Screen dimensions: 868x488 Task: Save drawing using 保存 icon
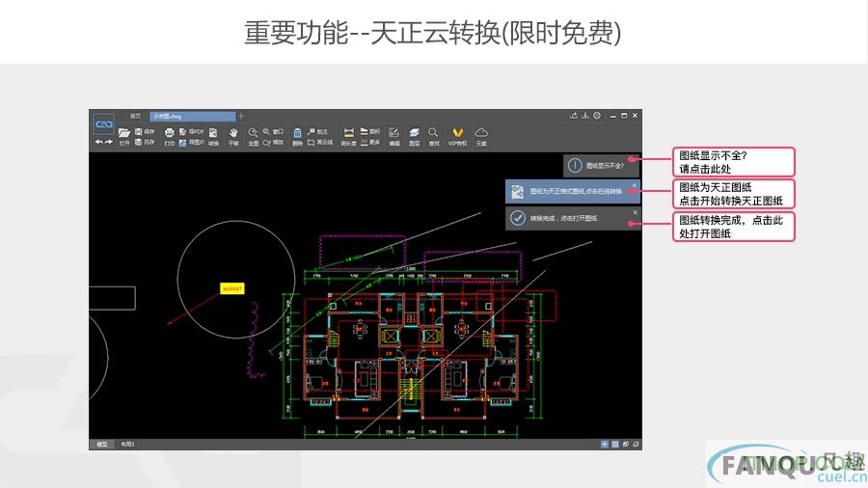[145, 132]
